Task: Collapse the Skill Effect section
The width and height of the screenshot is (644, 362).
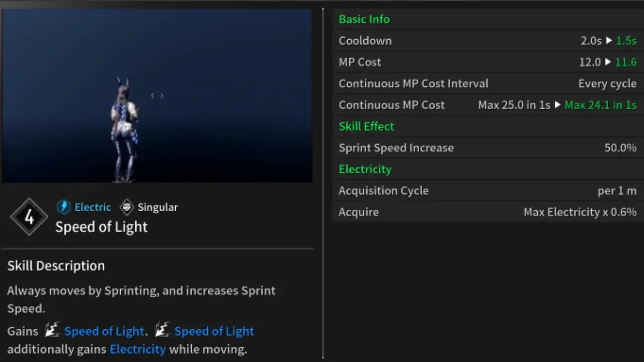Action: click(x=366, y=126)
